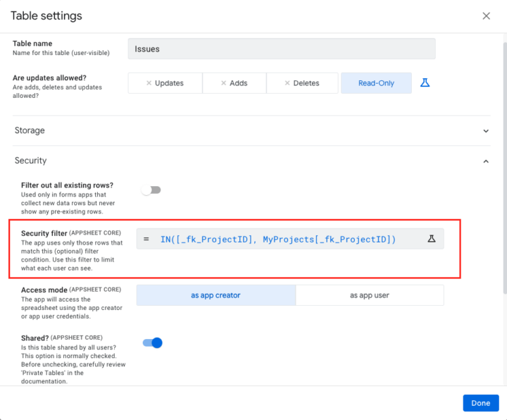Open expression assistant flask in Security filter
Image resolution: width=507 pixels, height=420 pixels.
(x=432, y=240)
